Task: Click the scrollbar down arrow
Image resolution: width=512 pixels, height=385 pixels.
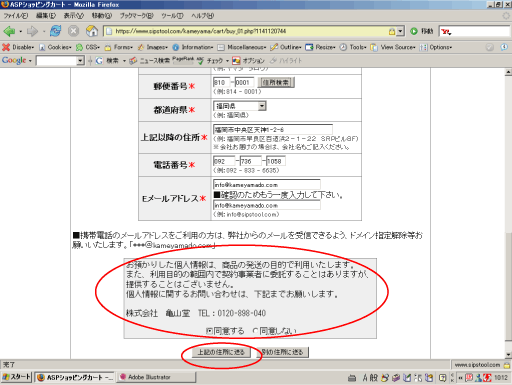Action: (508, 355)
